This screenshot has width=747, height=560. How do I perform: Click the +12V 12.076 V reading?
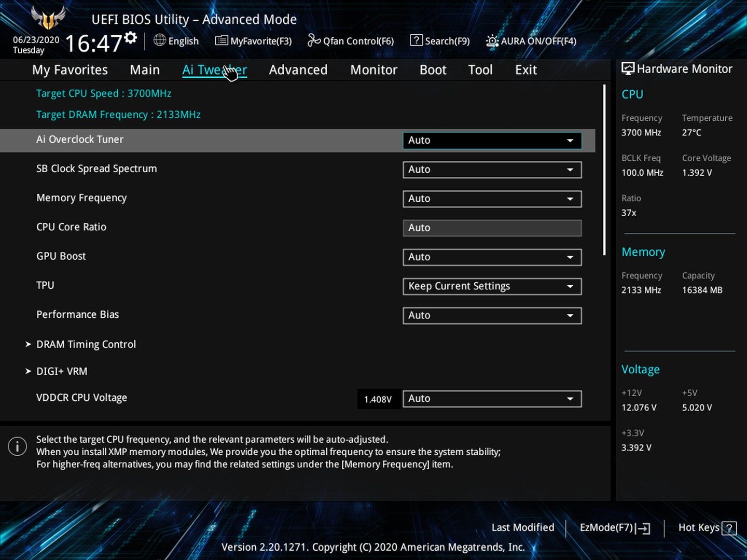639,408
